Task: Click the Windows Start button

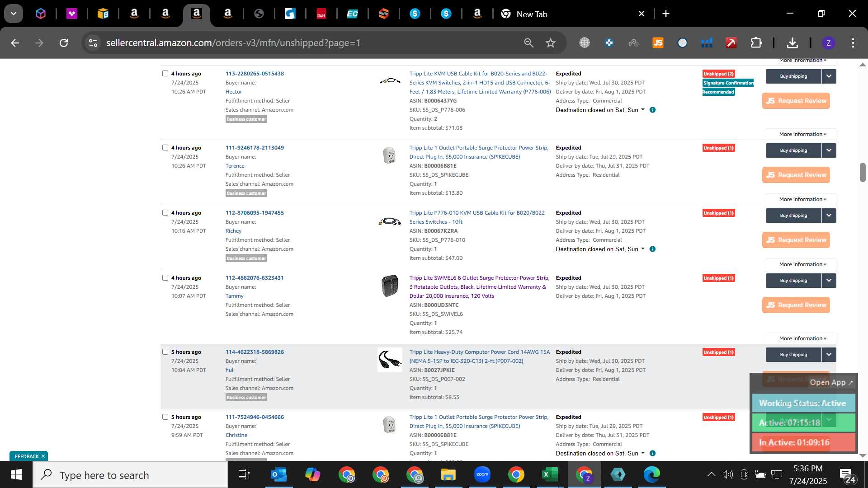Action: coord(16,474)
